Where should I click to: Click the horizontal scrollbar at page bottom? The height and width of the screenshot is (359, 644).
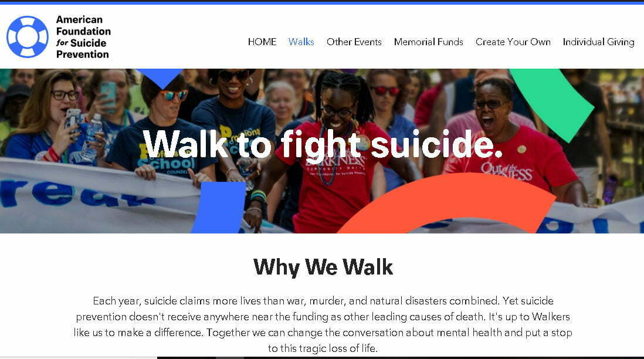click(x=322, y=357)
